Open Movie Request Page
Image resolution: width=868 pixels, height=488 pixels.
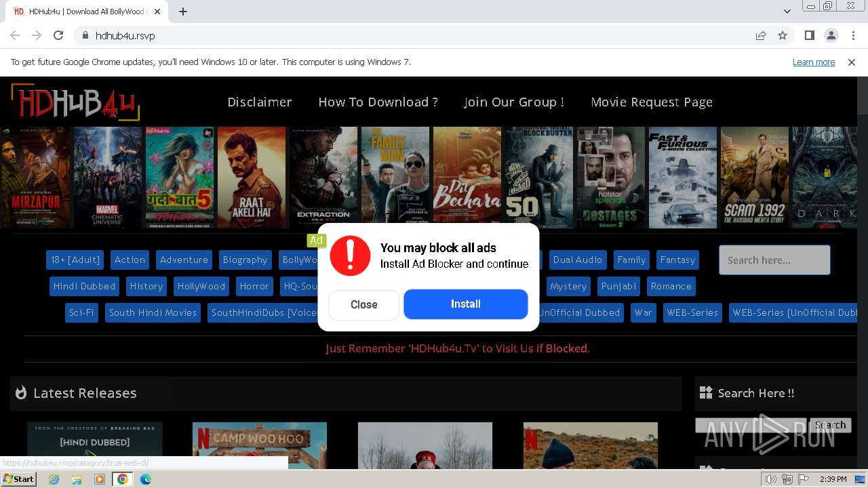[652, 102]
